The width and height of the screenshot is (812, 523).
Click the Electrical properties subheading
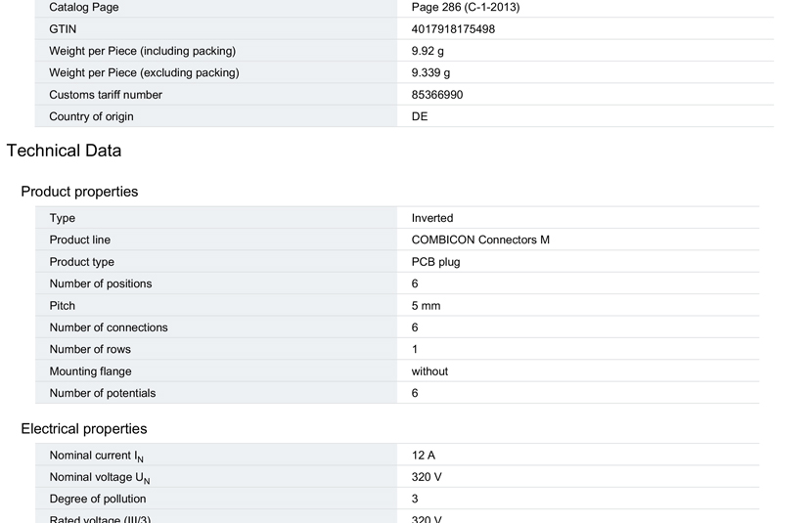pos(84,429)
